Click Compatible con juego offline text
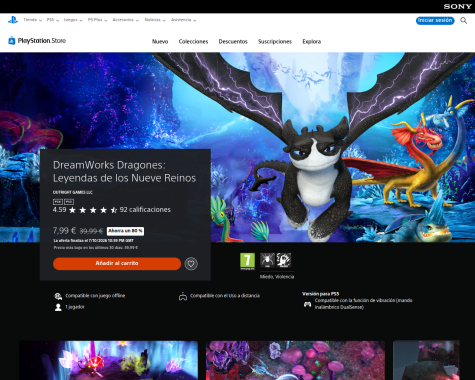 [x=95, y=296]
